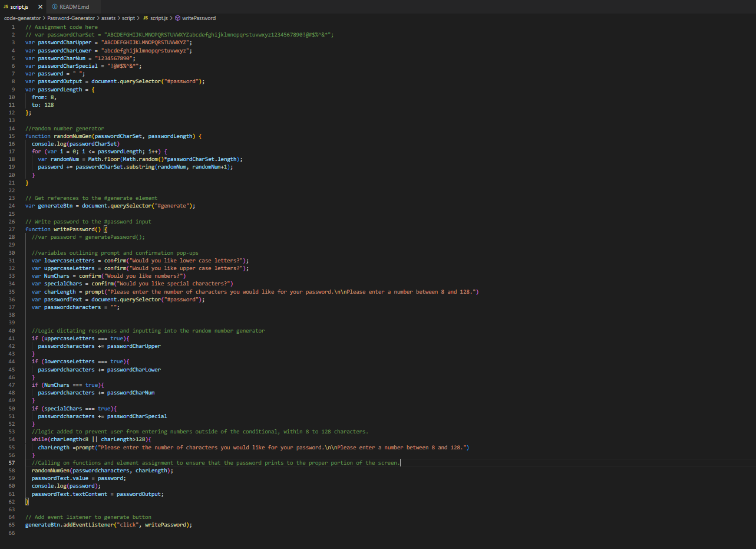Open the script.js symbols breadcrumb dropdown
The width and height of the screenshot is (756, 549).
(158, 18)
